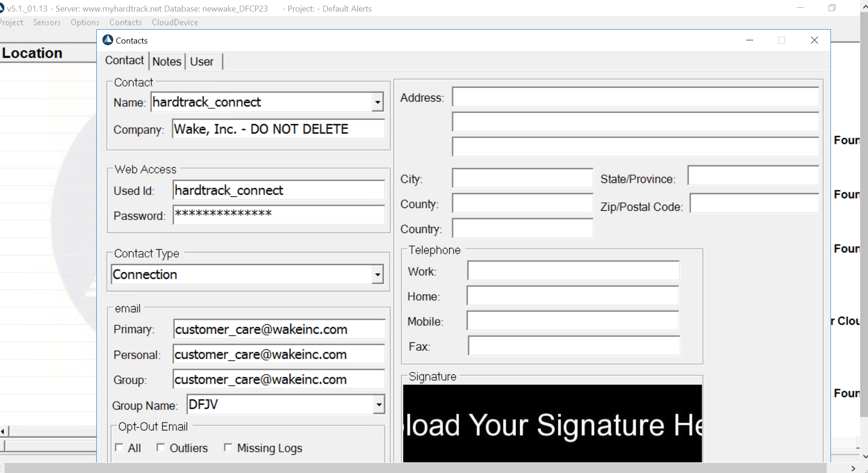This screenshot has height=473, width=868.
Task: Click the Company input field
Action: click(x=278, y=129)
